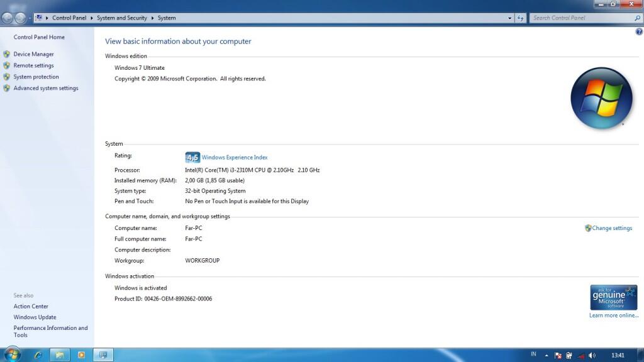
Task: Click System in the breadcrumb
Action: tap(167, 18)
